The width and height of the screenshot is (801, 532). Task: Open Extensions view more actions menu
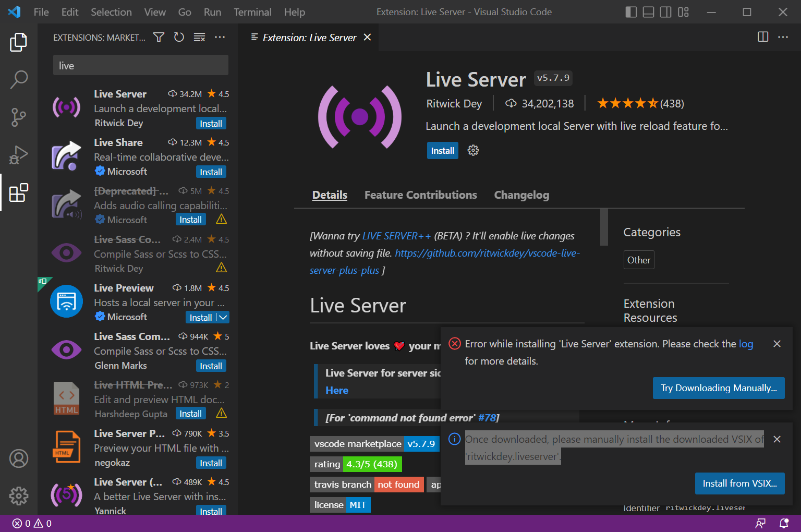tap(220, 37)
